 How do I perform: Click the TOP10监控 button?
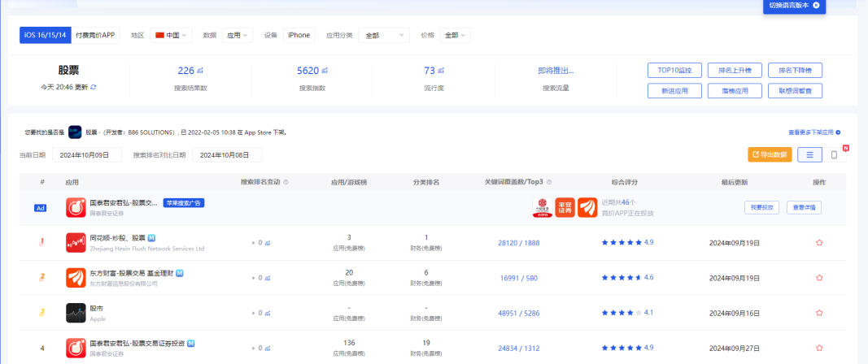[x=674, y=70]
